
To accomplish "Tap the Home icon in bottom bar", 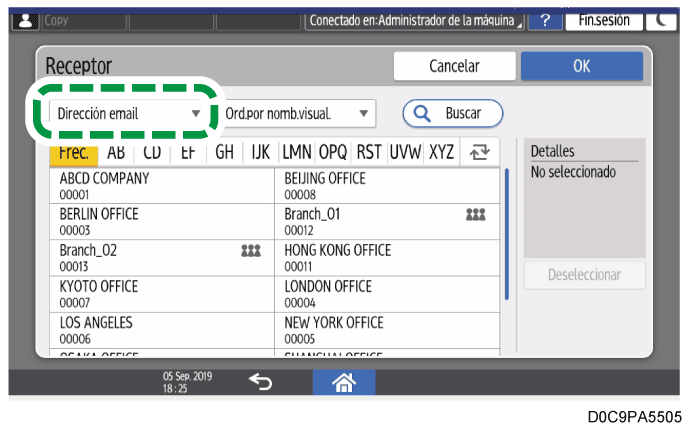I will point(345,383).
